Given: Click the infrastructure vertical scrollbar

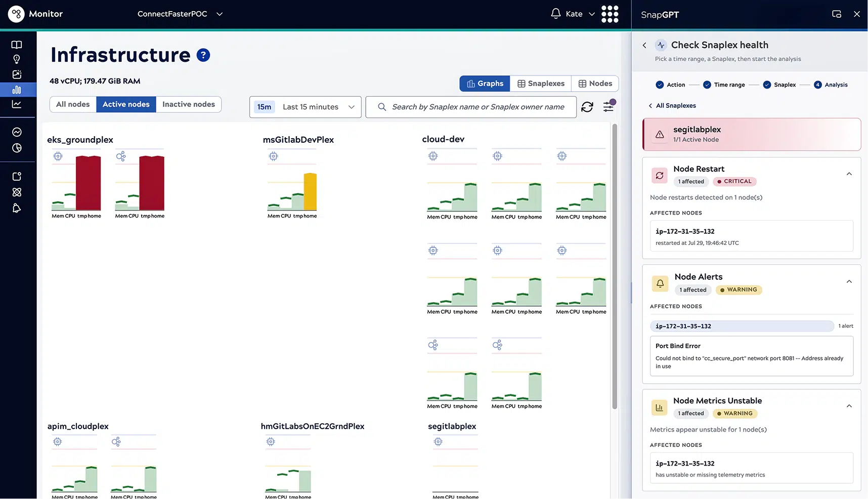Looking at the screenshot, I should point(615,266).
